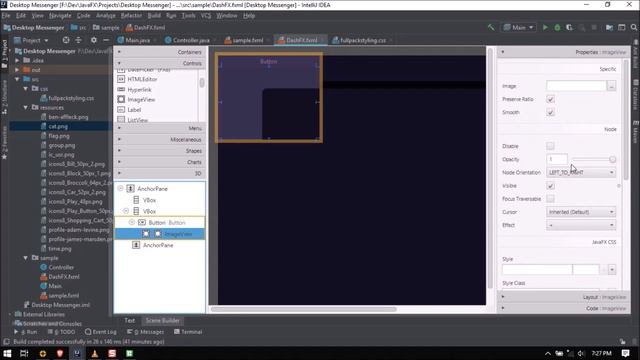The width and height of the screenshot is (640, 360).
Task: Open the Run tool window
Action: click(26, 332)
